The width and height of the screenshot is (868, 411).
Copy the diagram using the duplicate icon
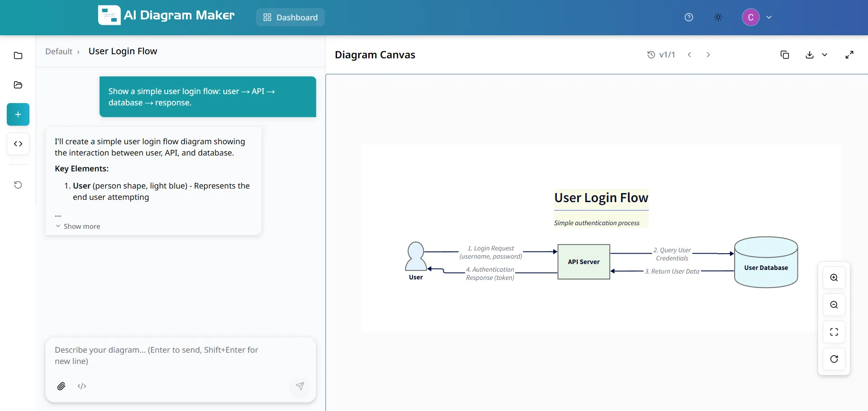tap(785, 54)
